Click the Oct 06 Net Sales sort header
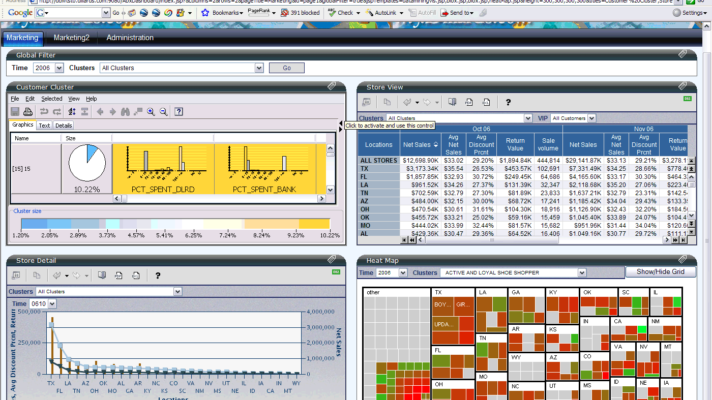Viewport: 712px width, 400px height. 420,145
